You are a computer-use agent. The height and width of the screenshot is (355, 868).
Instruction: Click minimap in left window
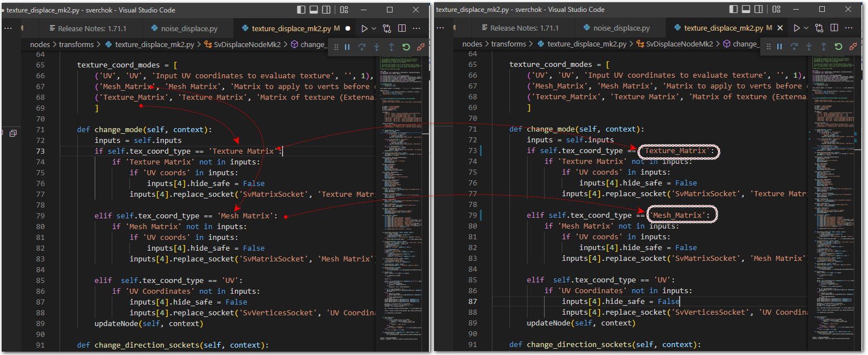click(x=400, y=198)
